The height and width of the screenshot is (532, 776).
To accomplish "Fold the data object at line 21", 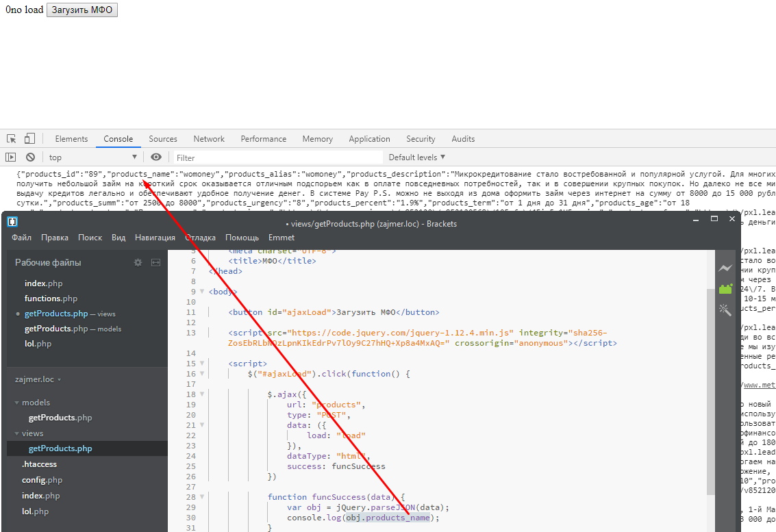I will pyautogui.click(x=202, y=425).
